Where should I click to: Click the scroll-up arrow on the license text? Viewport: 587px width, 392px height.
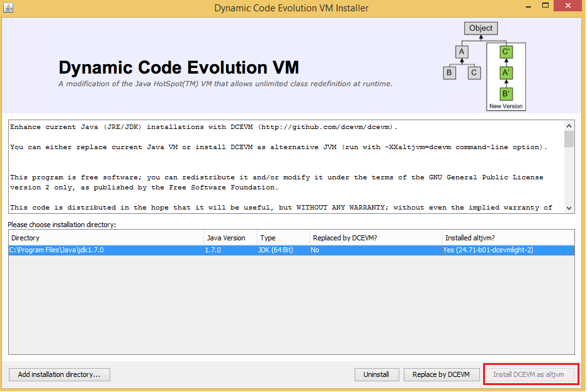coord(569,125)
